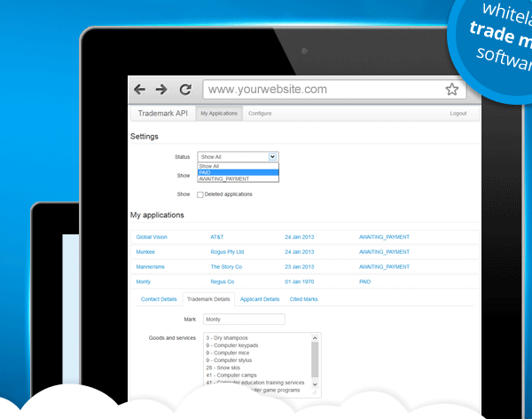Open the Status dropdown arrow
532x419 pixels.
pyautogui.click(x=272, y=156)
